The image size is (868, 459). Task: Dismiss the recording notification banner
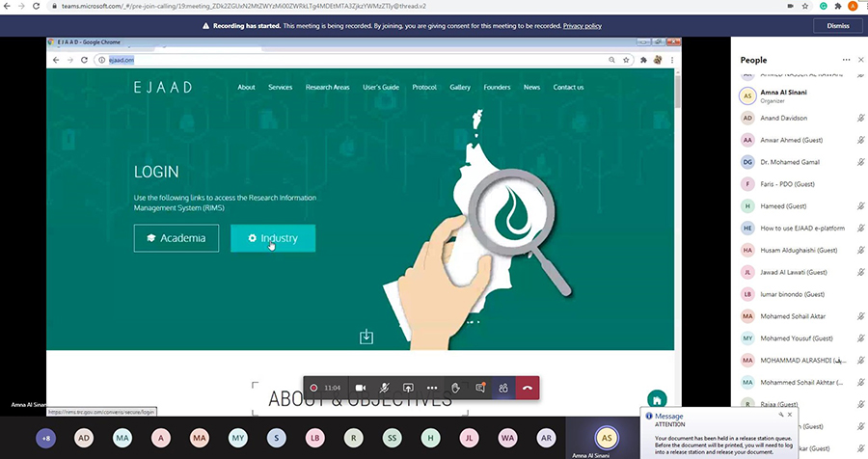(x=837, y=25)
